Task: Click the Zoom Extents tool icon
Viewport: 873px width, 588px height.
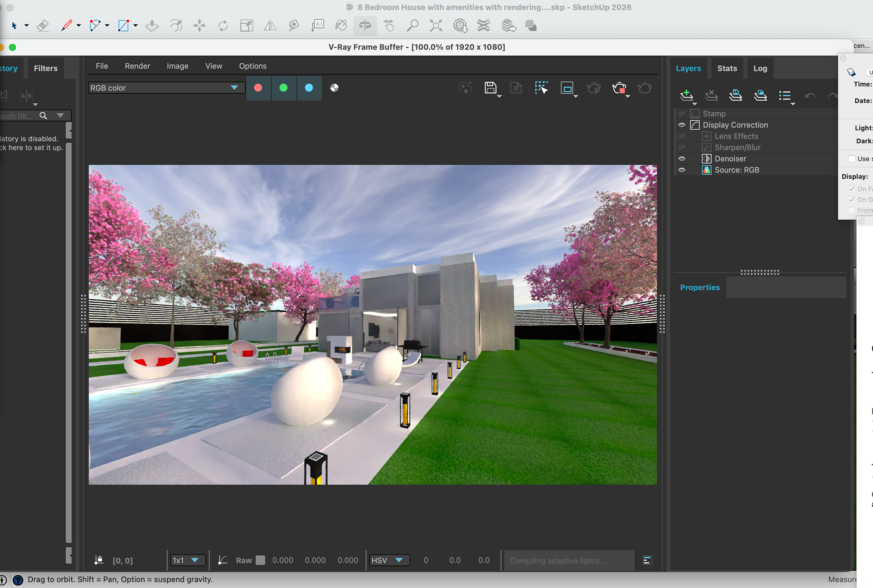Action: click(436, 26)
